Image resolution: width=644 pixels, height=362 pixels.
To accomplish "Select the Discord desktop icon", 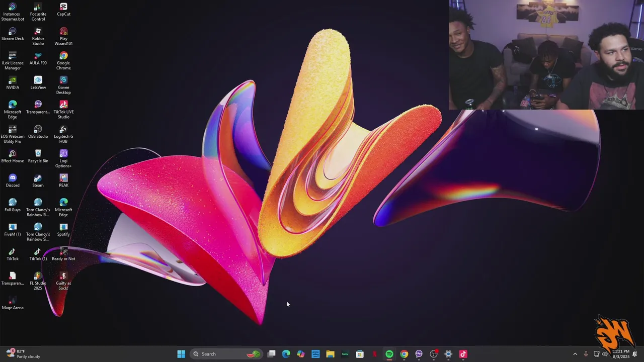I will (x=13, y=181).
